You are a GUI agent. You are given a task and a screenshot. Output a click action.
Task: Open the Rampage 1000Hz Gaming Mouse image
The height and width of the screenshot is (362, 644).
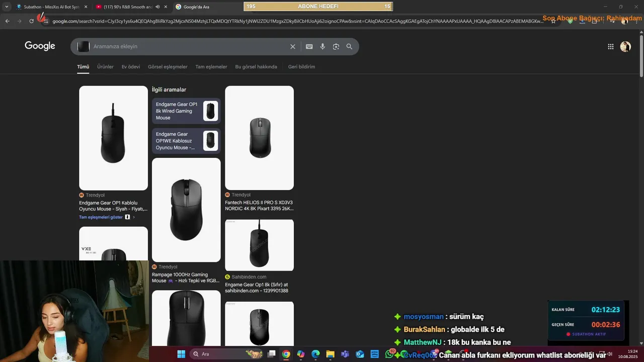coord(186,210)
